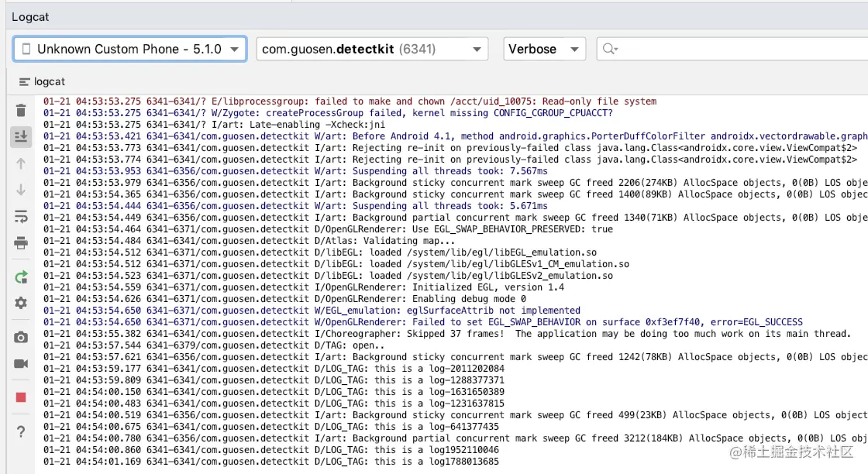Jump down the stack trace arrow
868x474 pixels.
(21, 190)
